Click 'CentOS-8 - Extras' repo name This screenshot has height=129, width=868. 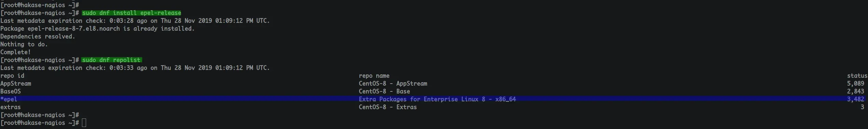point(388,107)
